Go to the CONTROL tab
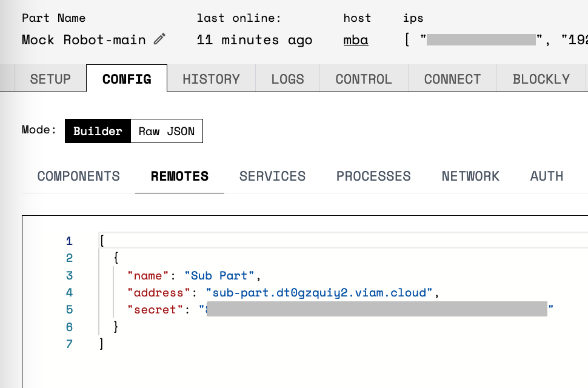 [x=363, y=78]
